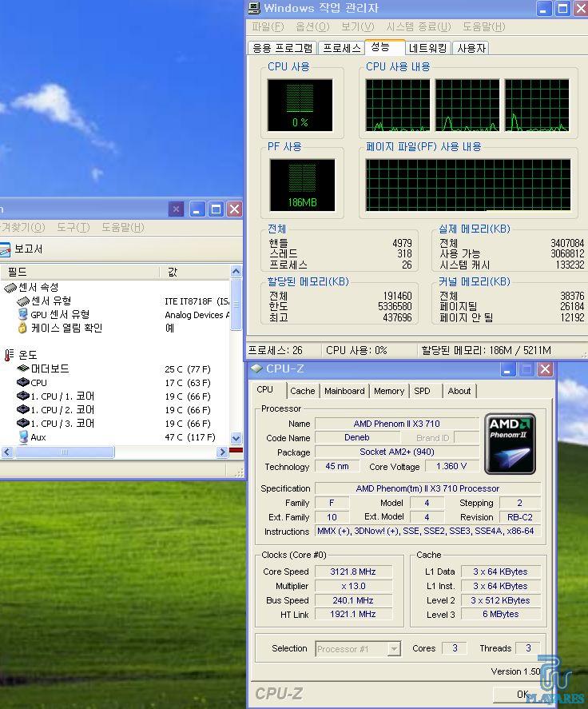The image size is (588, 709).
Task: Maximize the sensor report window
Action: point(216,209)
